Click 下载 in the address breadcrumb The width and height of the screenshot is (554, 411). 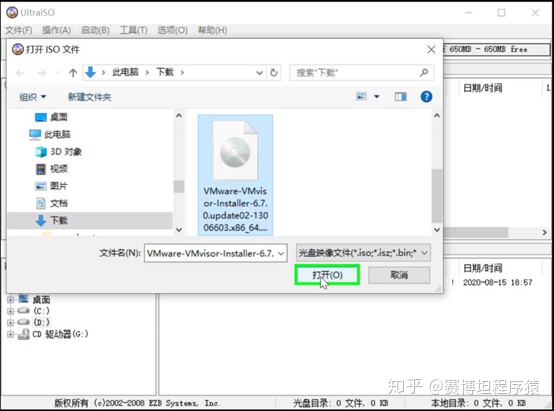point(165,72)
